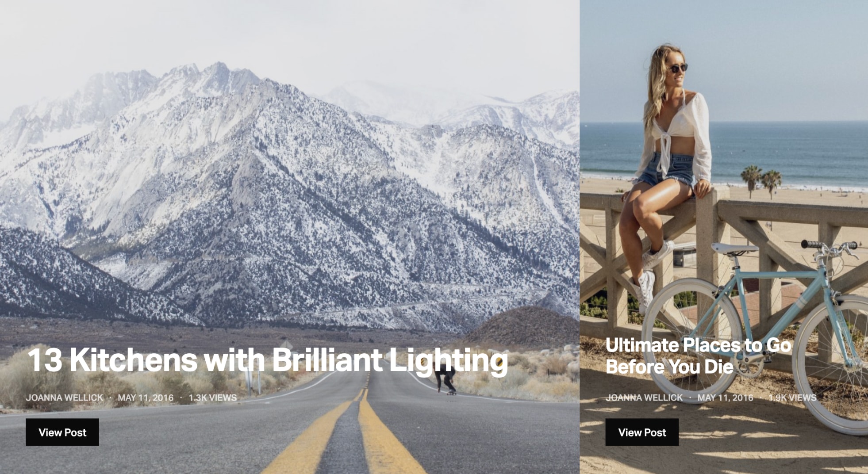
Task: Open author Joanna Wellick on Ultimate Places post
Action: click(644, 398)
